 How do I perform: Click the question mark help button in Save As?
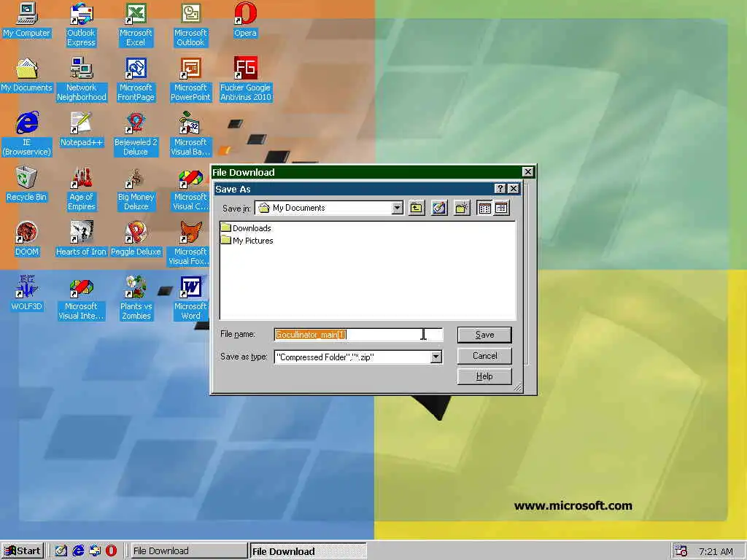(x=500, y=189)
